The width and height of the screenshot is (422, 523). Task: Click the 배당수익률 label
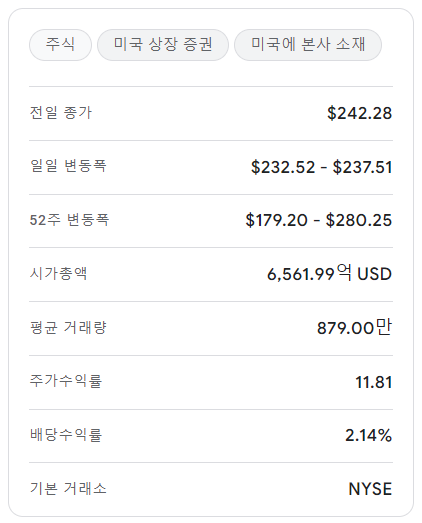(66, 435)
